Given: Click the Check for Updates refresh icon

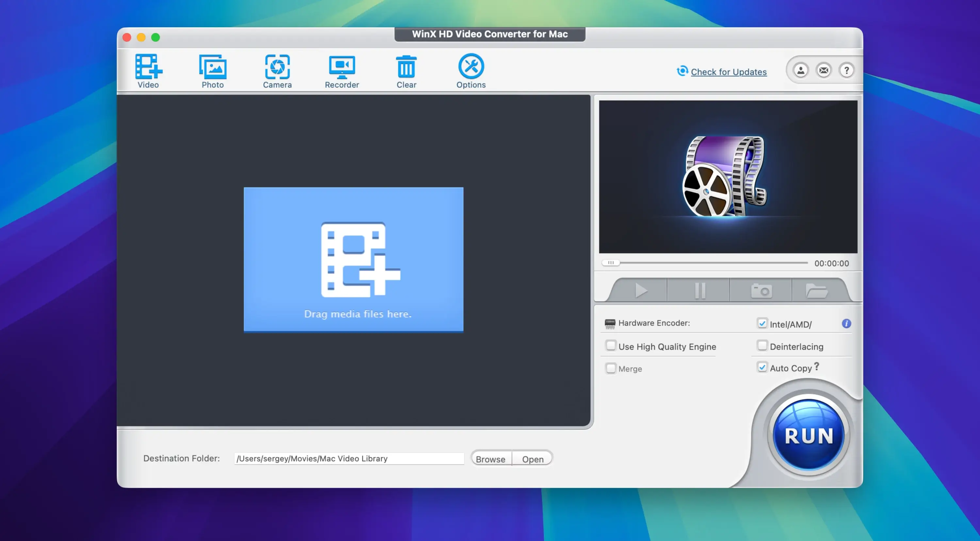Looking at the screenshot, I should click(x=682, y=71).
